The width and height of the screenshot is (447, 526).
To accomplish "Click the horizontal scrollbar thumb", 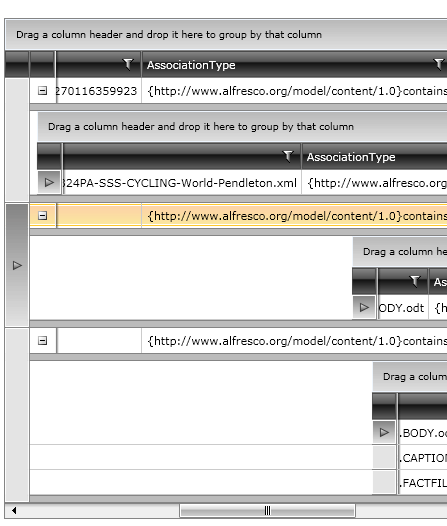I will (x=267, y=511).
